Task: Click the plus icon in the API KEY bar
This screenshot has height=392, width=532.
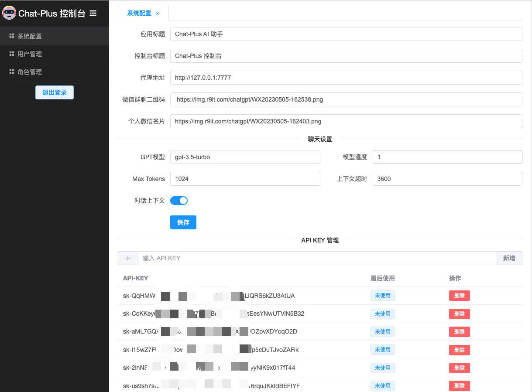Action: tap(127, 258)
